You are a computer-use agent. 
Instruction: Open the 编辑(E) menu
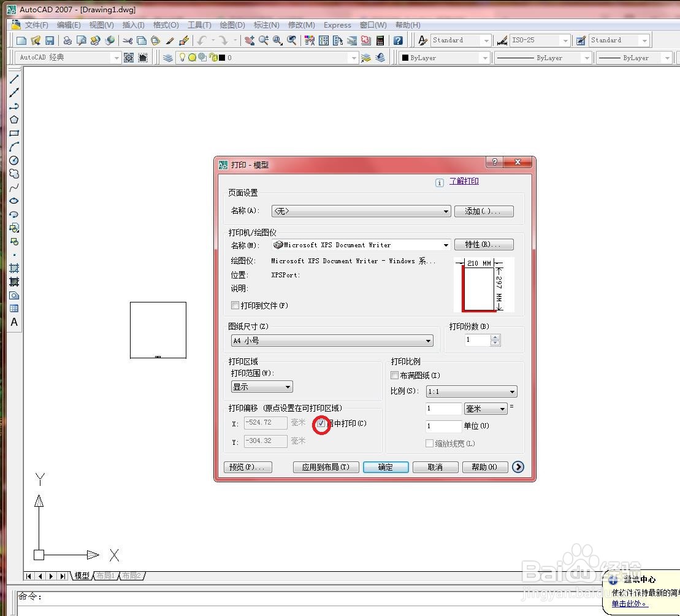69,25
